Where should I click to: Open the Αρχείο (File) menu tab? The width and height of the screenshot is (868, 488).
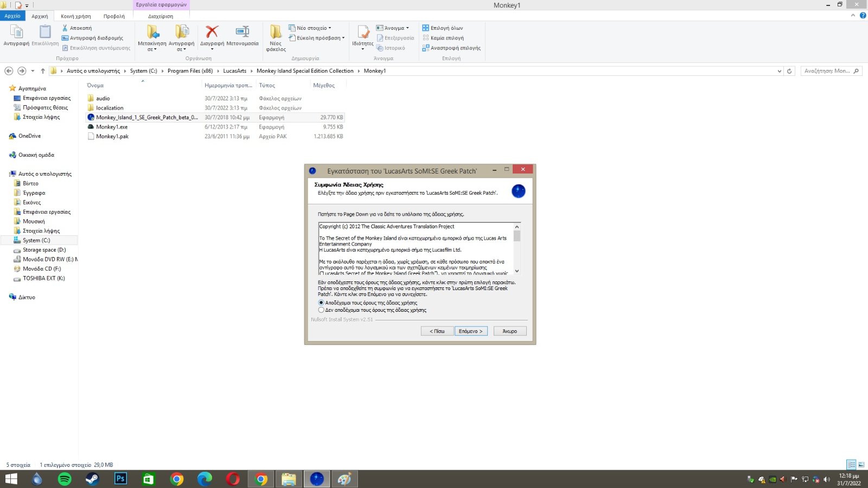pyautogui.click(x=12, y=16)
